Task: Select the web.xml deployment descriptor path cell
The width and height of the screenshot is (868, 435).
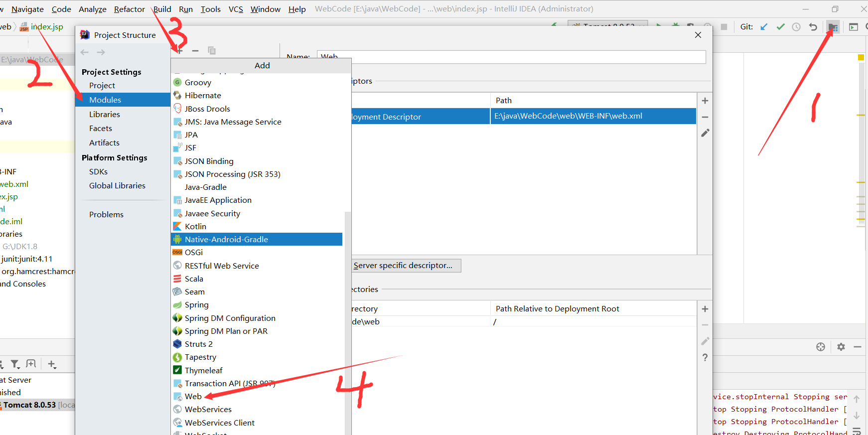Action: pos(593,116)
